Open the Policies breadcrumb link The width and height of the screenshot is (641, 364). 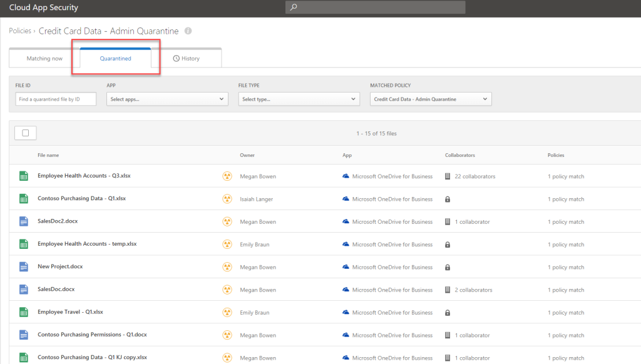coord(19,31)
